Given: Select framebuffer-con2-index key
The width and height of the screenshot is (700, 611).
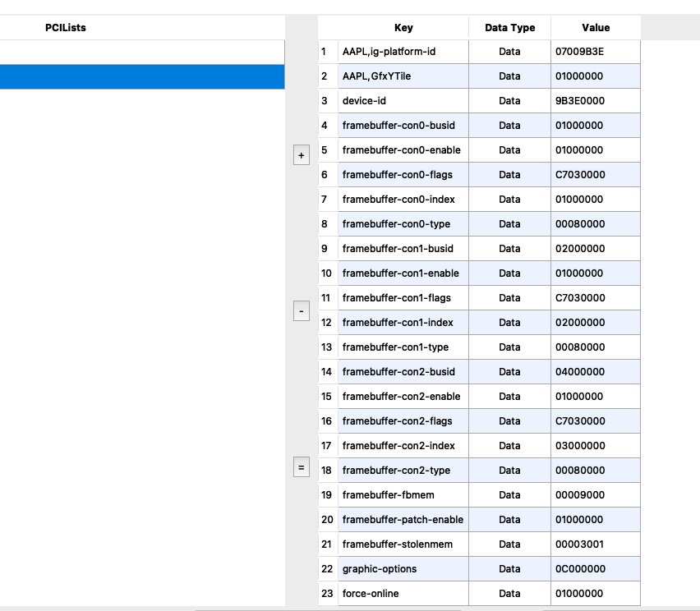Looking at the screenshot, I should (403, 446).
